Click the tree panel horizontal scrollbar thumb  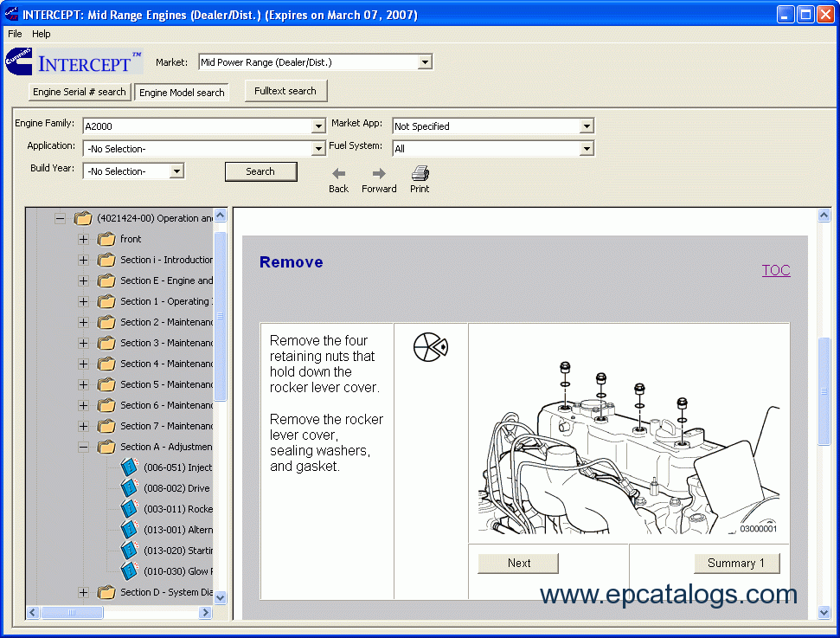tap(72, 612)
